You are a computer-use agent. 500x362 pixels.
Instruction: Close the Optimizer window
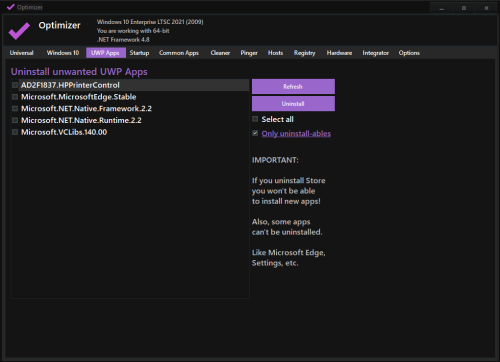pyautogui.click(x=486, y=8)
